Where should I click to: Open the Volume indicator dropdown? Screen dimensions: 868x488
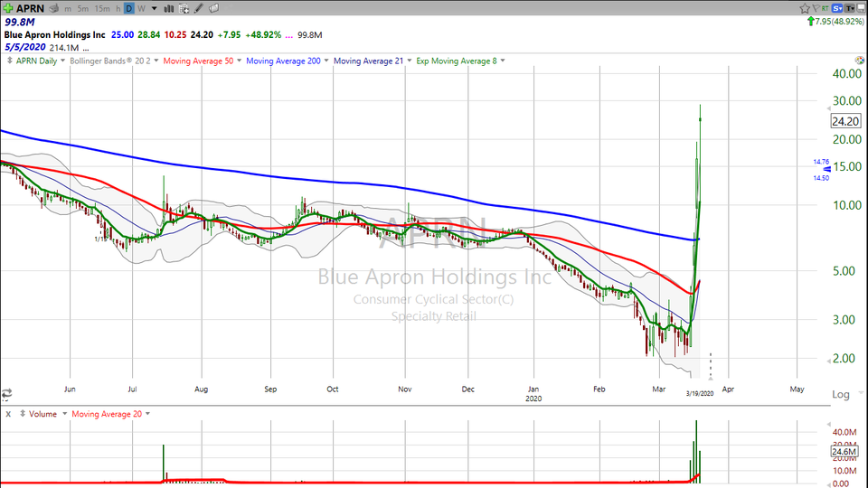coord(64,414)
